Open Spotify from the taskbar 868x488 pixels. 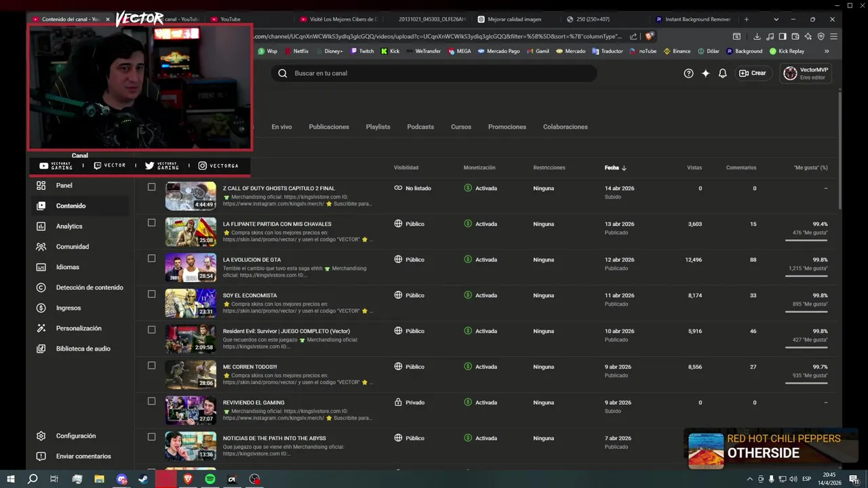[x=210, y=479]
